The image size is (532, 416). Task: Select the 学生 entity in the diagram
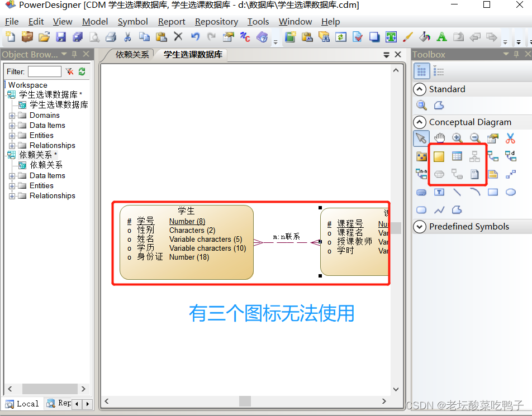coord(186,242)
